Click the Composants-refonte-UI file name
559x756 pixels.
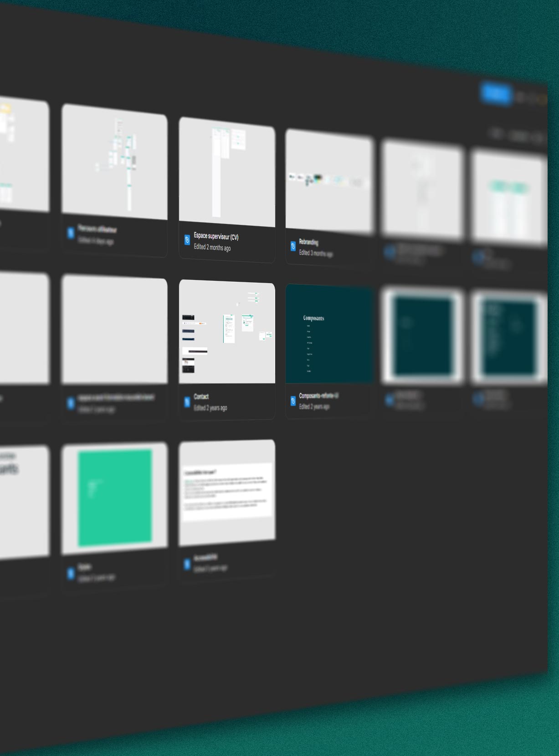pyautogui.click(x=318, y=395)
